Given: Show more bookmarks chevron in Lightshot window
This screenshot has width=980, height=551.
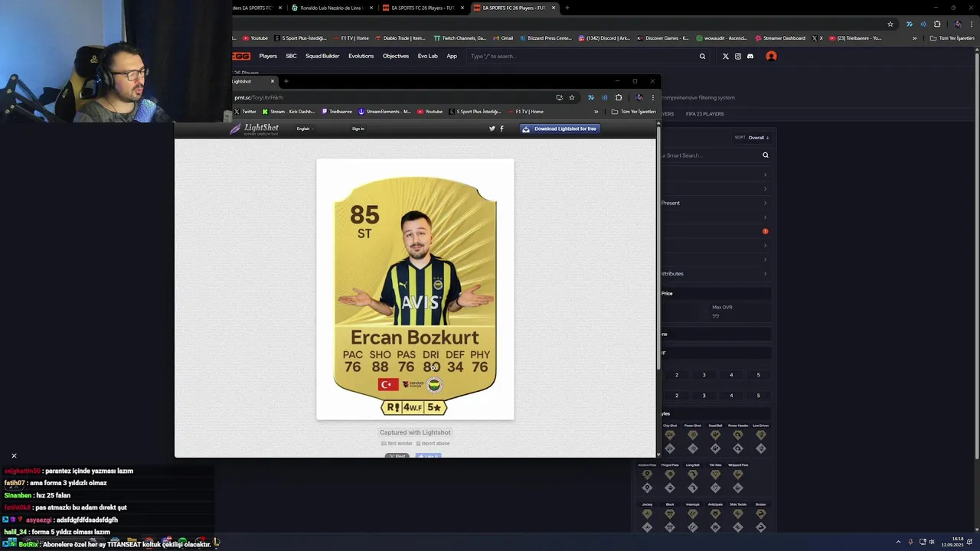Looking at the screenshot, I should pyautogui.click(x=596, y=112).
